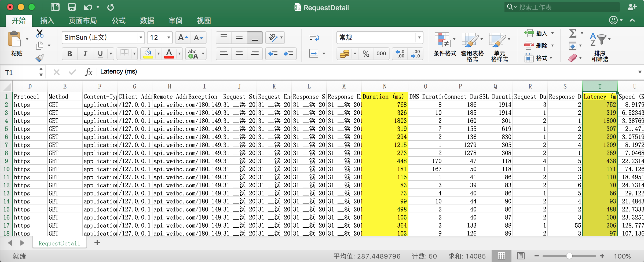Image resolution: width=644 pixels, height=262 pixels.
Task: Click the fill color bucket icon
Action: click(148, 54)
